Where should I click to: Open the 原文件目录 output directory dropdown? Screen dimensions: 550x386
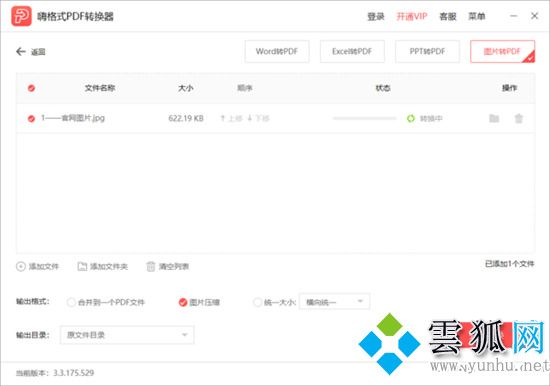[127, 335]
